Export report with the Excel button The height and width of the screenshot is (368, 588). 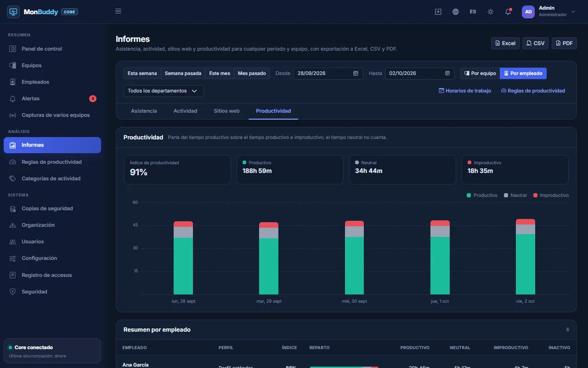tap(505, 43)
